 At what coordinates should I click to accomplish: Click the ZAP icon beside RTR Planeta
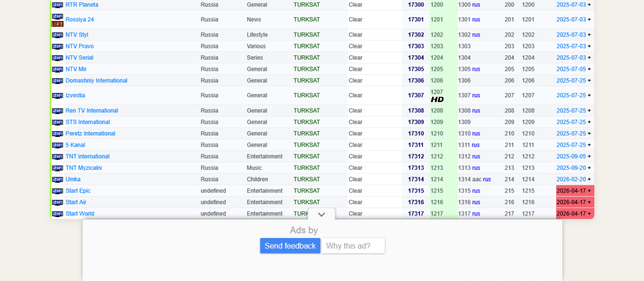[57, 5]
